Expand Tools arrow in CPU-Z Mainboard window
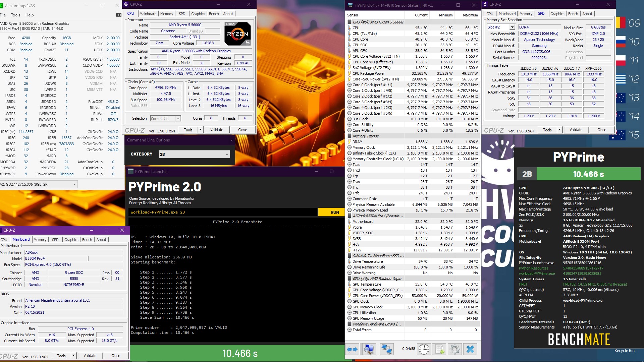This screenshot has width=644, height=362. tap(73, 356)
